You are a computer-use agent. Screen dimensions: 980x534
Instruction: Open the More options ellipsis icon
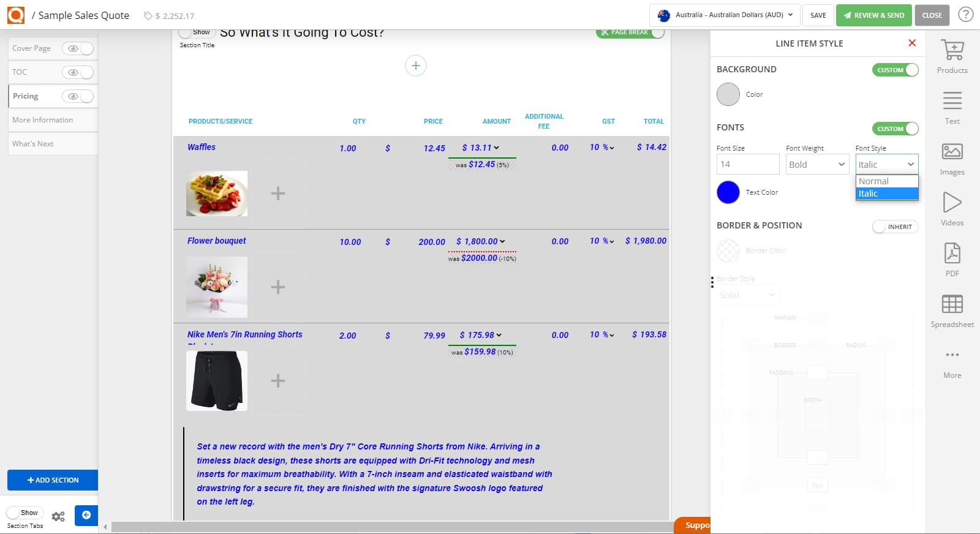pos(952,355)
